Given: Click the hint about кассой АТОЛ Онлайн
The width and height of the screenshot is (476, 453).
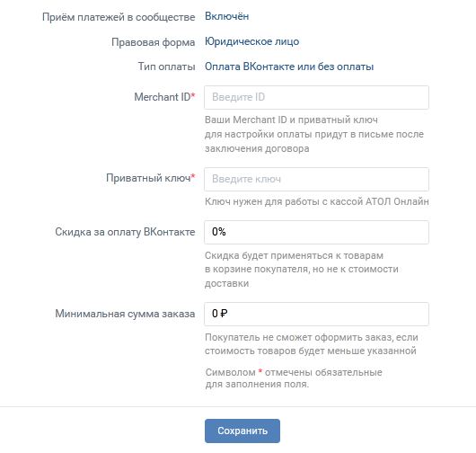Looking at the screenshot, I should point(317,201).
